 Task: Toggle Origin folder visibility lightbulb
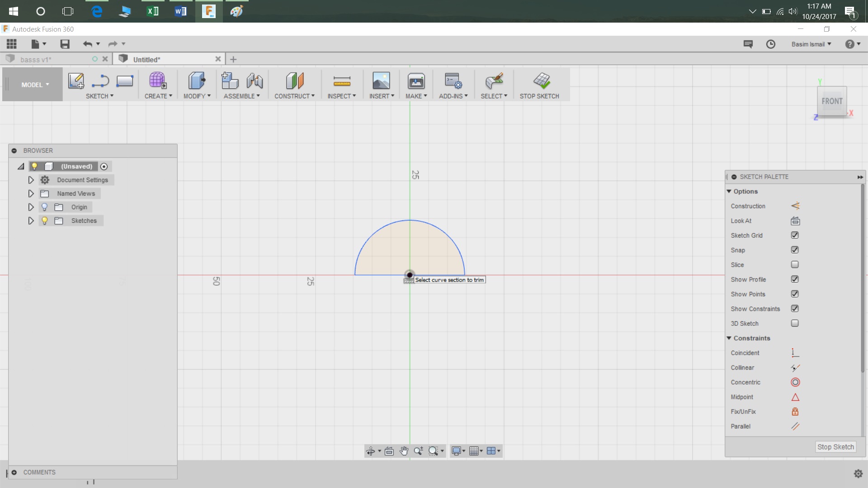coord(44,207)
